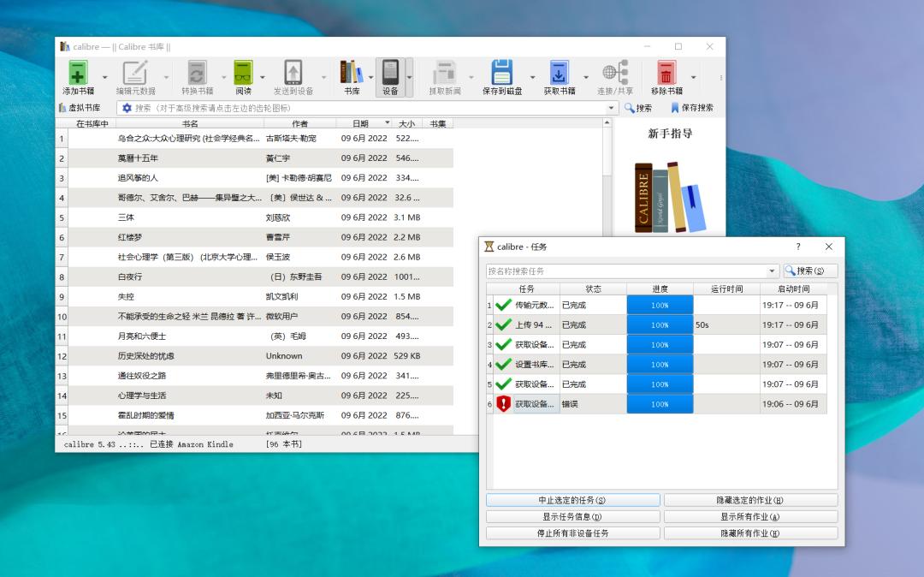Sort the book list by 作者 column
This screenshot has height=577, width=924.
click(299, 123)
